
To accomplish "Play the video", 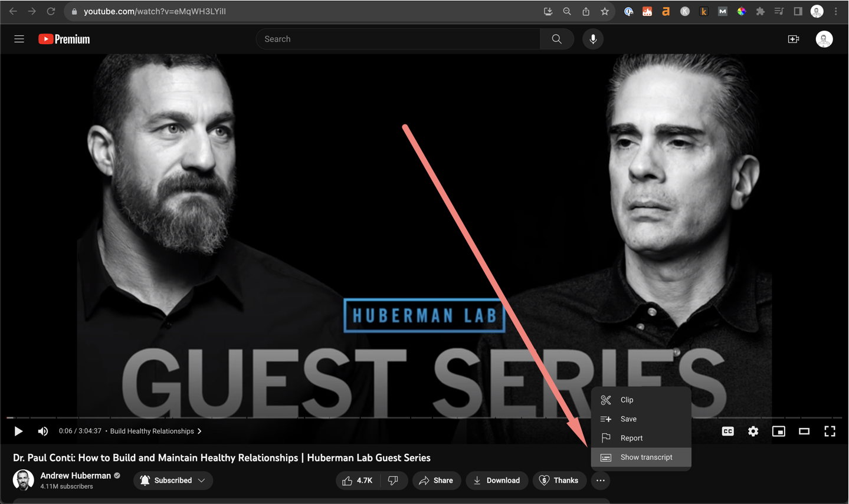I will point(18,431).
